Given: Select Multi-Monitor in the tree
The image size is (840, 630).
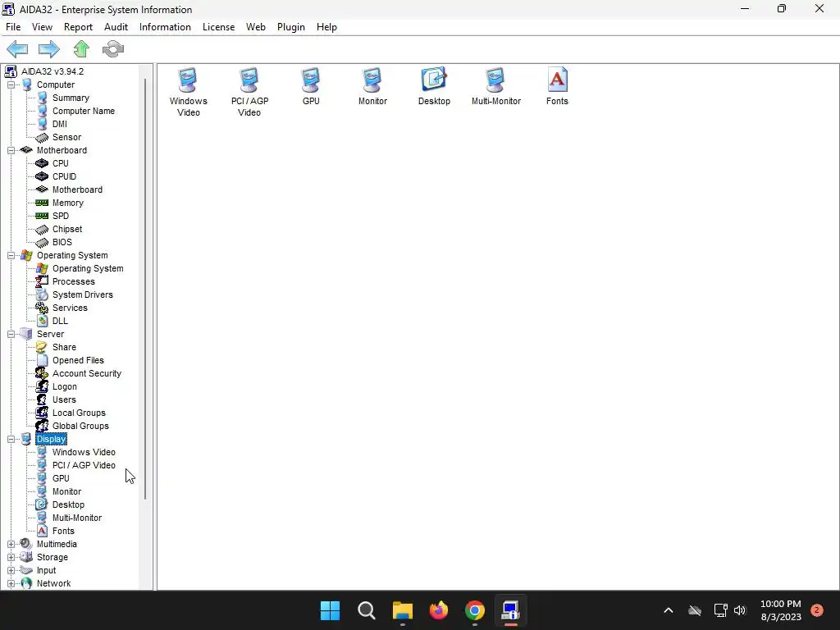Looking at the screenshot, I should (77, 518).
